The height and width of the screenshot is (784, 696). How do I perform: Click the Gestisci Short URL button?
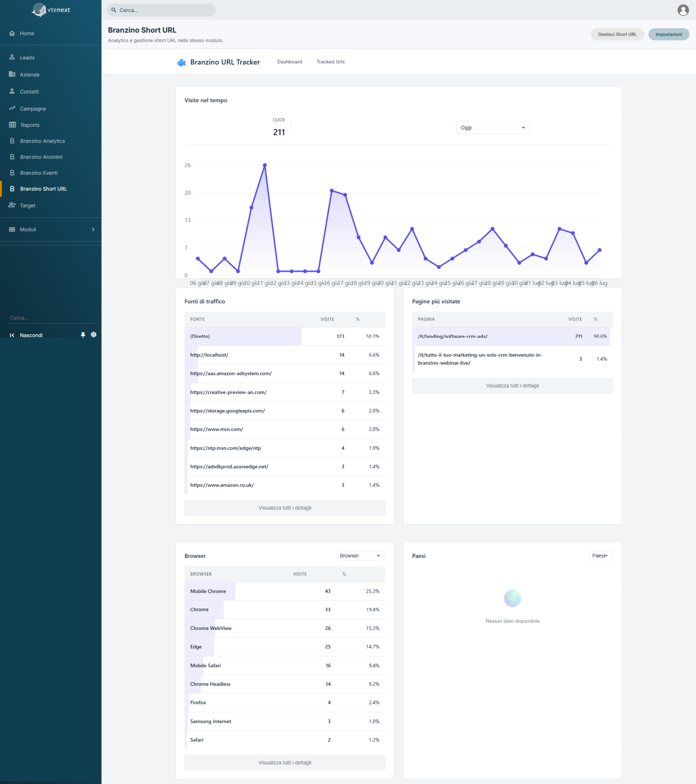(x=617, y=34)
